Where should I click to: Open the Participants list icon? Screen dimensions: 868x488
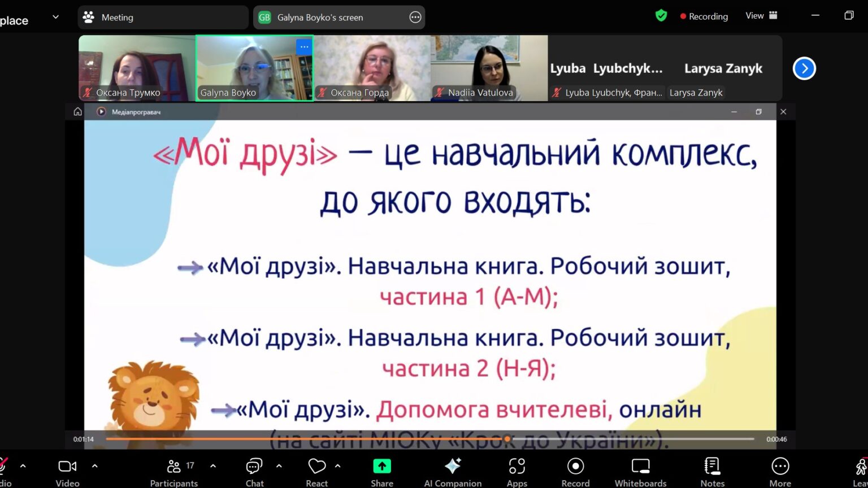[x=174, y=467]
